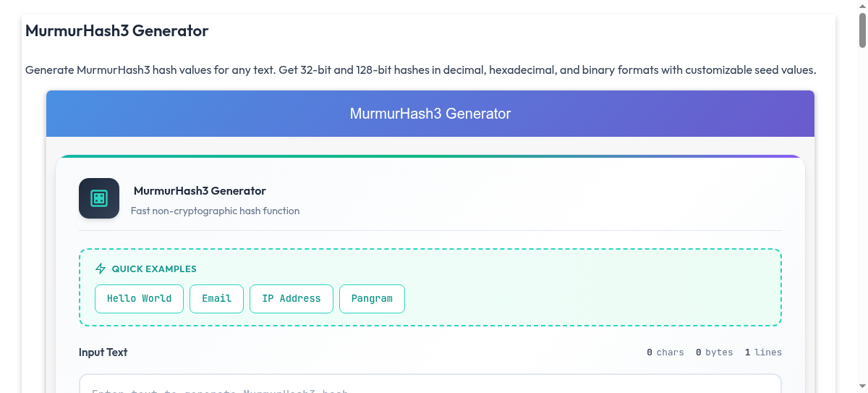
Task: Click the page heading MurmurHash3 Generator
Action: 116,31
